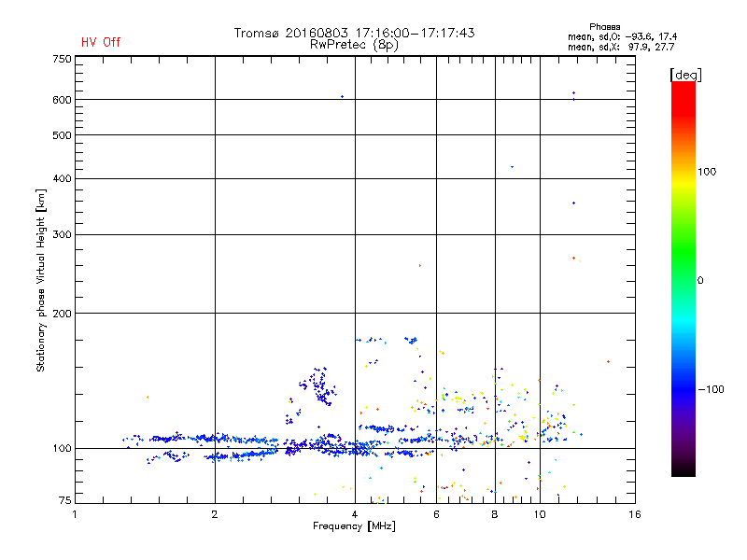
Task: Click the y-axis tick label '600'
Action: click(62, 100)
